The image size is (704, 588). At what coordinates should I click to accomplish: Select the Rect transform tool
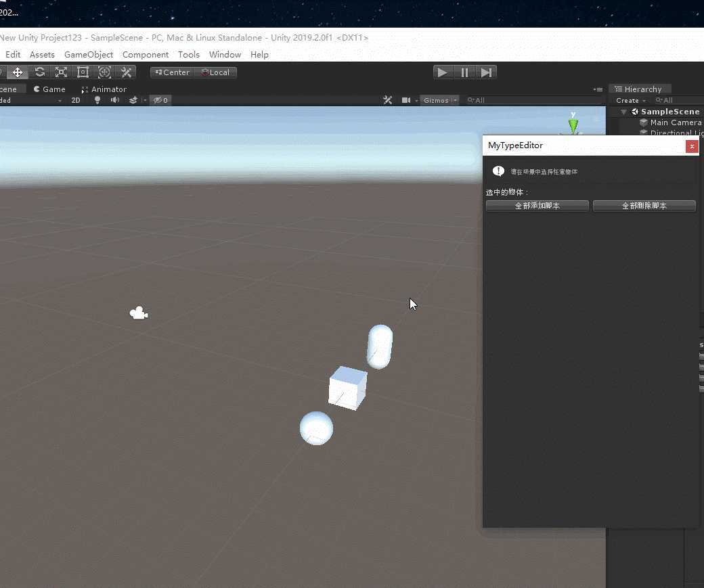click(83, 72)
